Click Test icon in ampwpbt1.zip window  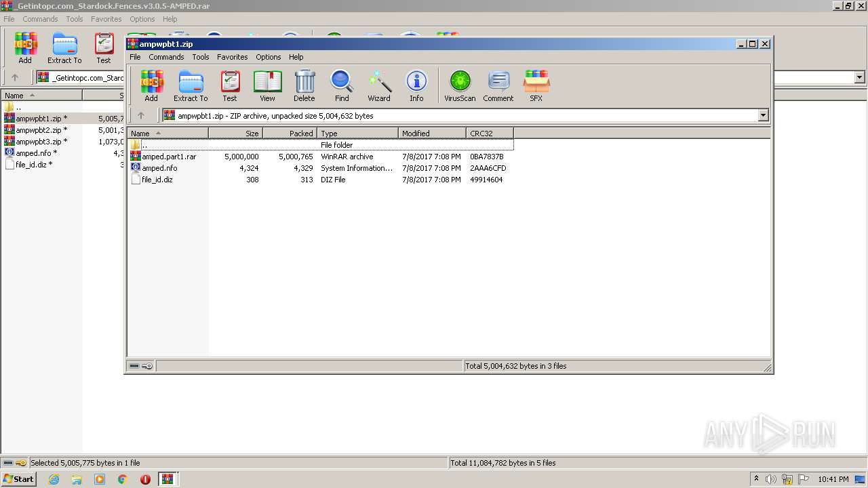coord(230,86)
